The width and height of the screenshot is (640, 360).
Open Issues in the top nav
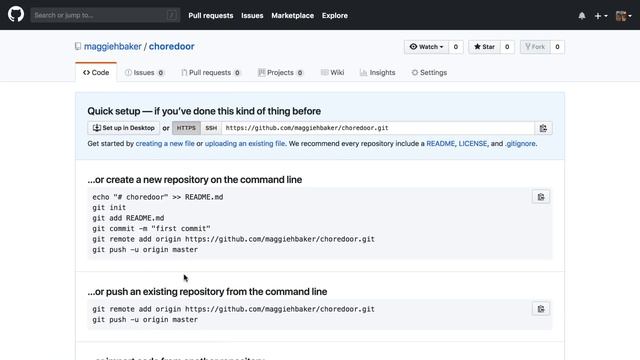click(x=252, y=16)
